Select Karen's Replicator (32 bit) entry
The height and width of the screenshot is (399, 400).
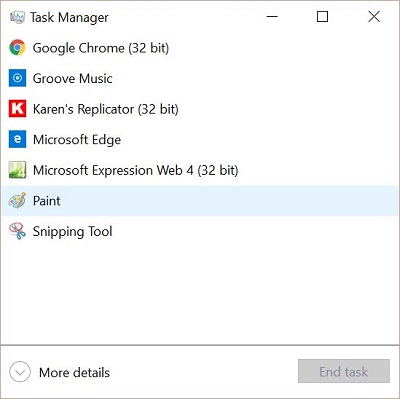[x=200, y=109]
